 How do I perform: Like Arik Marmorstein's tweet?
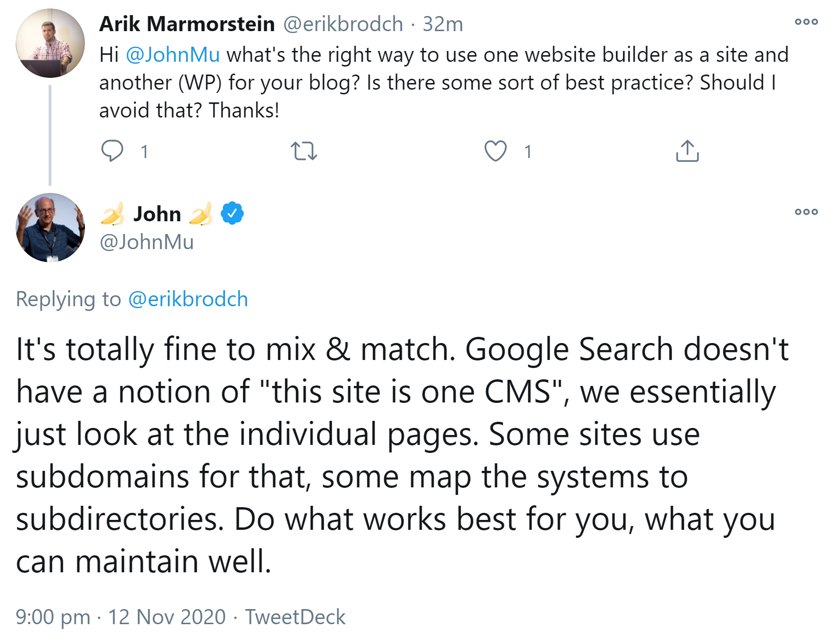pos(496,151)
